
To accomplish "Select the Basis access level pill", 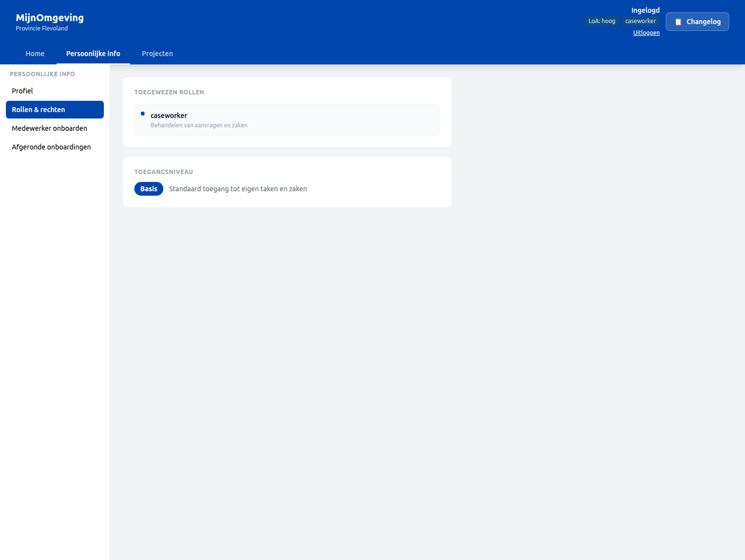I will pos(149,188).
